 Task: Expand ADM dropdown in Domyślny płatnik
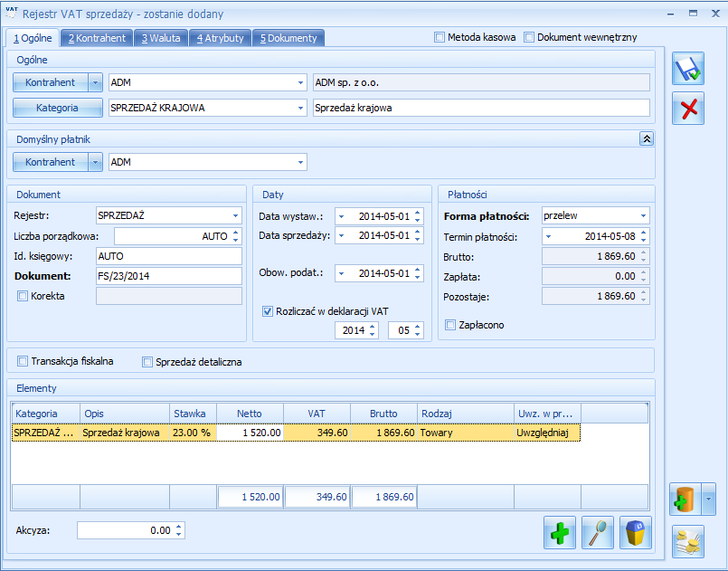click(300, 162)
